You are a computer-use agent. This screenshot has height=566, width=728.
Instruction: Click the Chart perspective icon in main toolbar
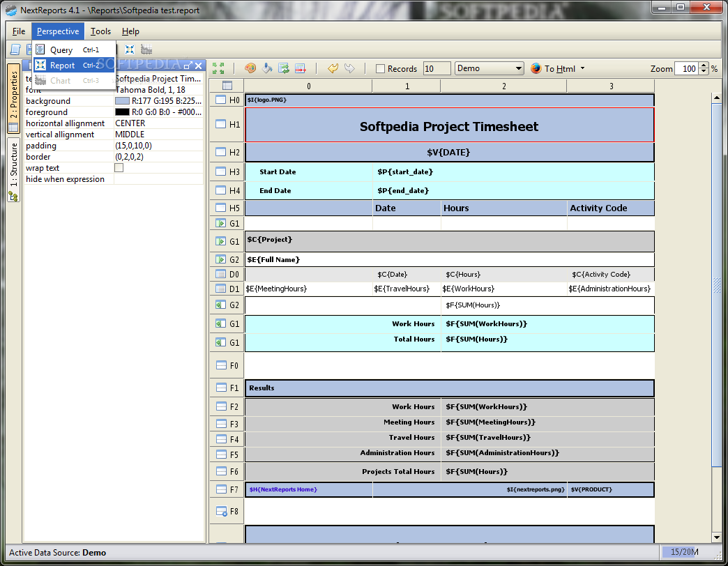tap(146, 49)
